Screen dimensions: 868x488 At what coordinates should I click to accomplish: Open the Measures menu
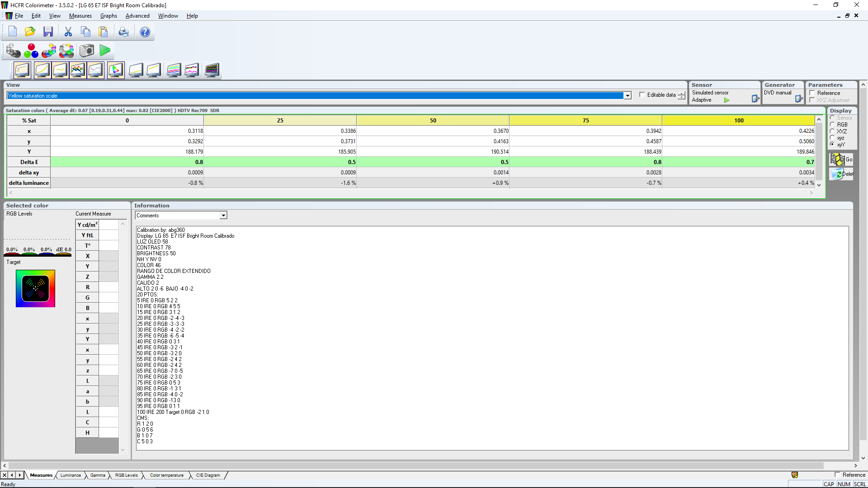(x=80, y=16)
